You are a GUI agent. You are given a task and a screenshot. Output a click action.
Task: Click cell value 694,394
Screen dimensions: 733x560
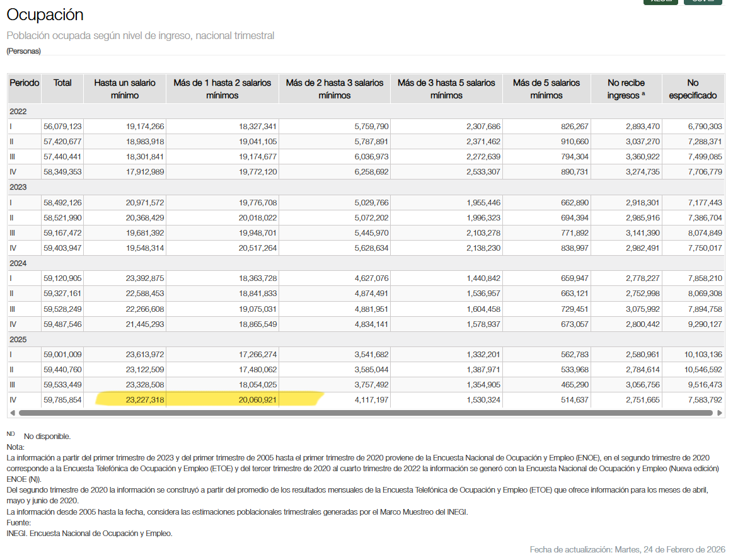tap(575, 218)
